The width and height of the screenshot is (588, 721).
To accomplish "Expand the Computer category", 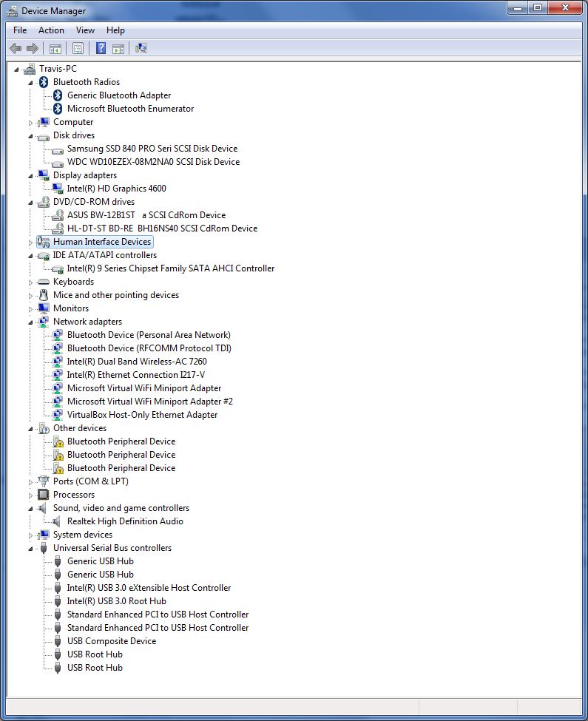I will pyautogui.click(x=30, y=122).
